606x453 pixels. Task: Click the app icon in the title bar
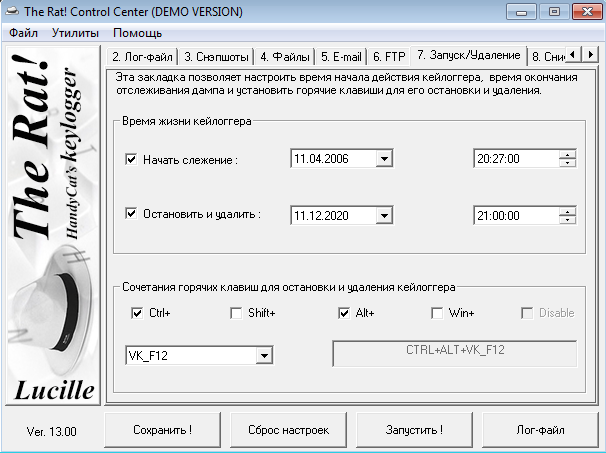pyautogui.click(x=12, y=12)
